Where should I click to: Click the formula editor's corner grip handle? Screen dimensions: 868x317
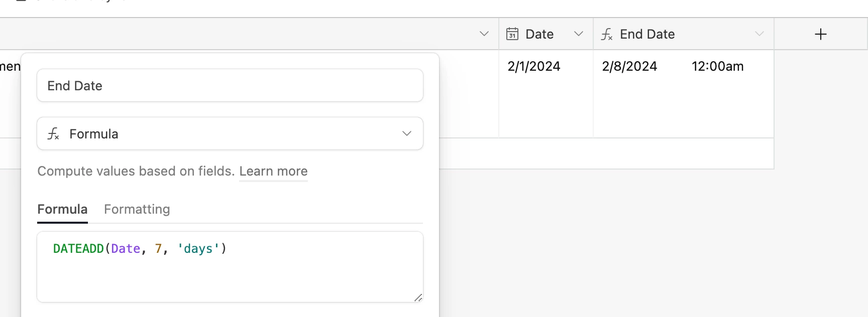tap(418, 297)
